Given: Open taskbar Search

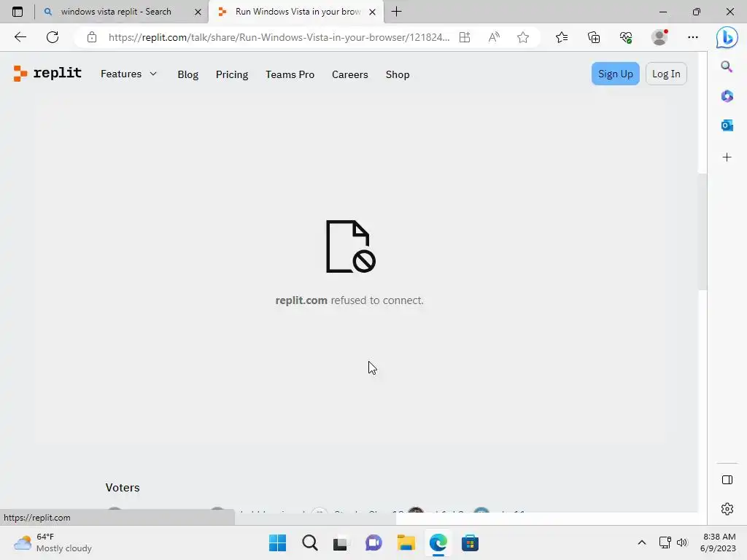Looking at the screenshot, I should click(309, 542).
